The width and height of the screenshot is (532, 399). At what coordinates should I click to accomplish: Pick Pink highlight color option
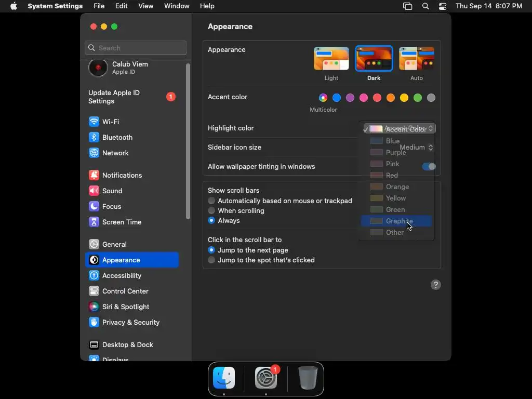pos(396,164)
